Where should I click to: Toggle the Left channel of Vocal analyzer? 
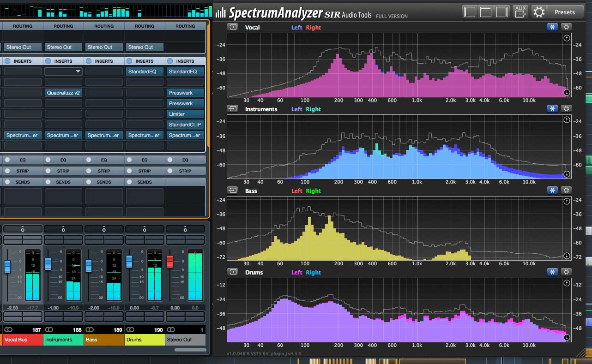coord(296,27)
